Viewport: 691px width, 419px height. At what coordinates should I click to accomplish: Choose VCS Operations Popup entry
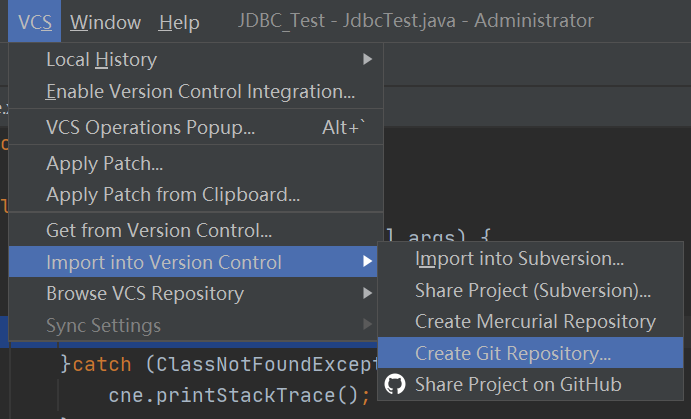point(196,127)
